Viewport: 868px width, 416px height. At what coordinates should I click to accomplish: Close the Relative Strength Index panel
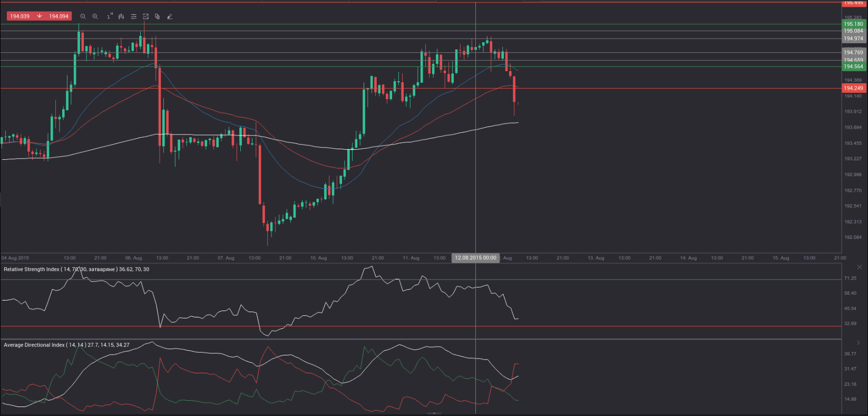point(859,267)
